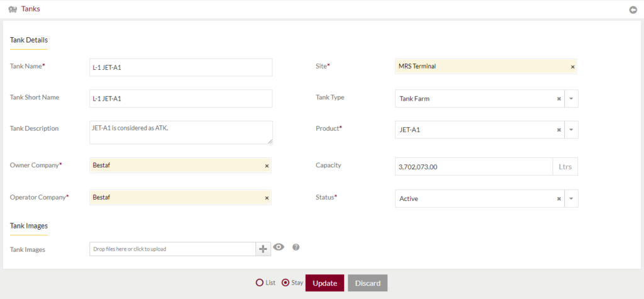Click the Status label

coord(326,197)
